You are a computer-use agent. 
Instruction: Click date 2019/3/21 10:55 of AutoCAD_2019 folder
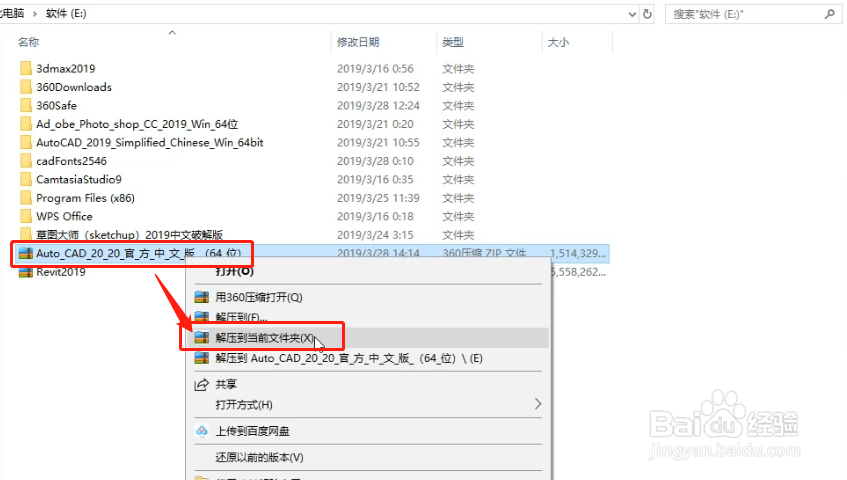[378, 143]
